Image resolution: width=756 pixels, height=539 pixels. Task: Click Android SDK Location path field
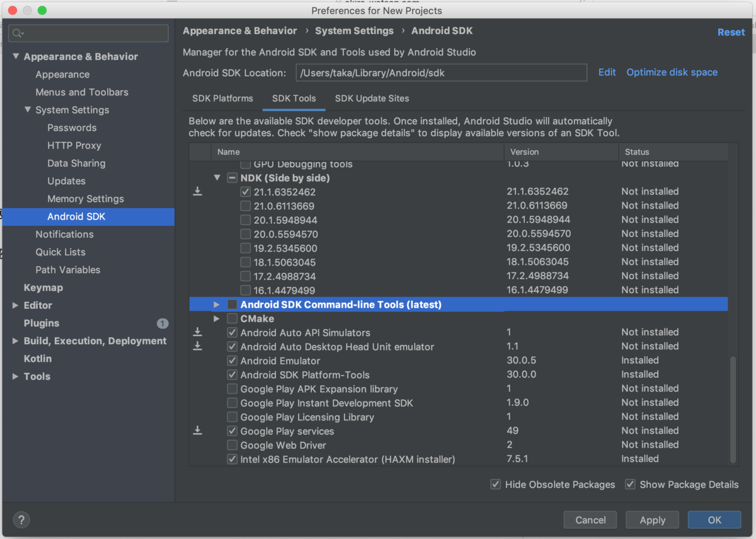441,72
